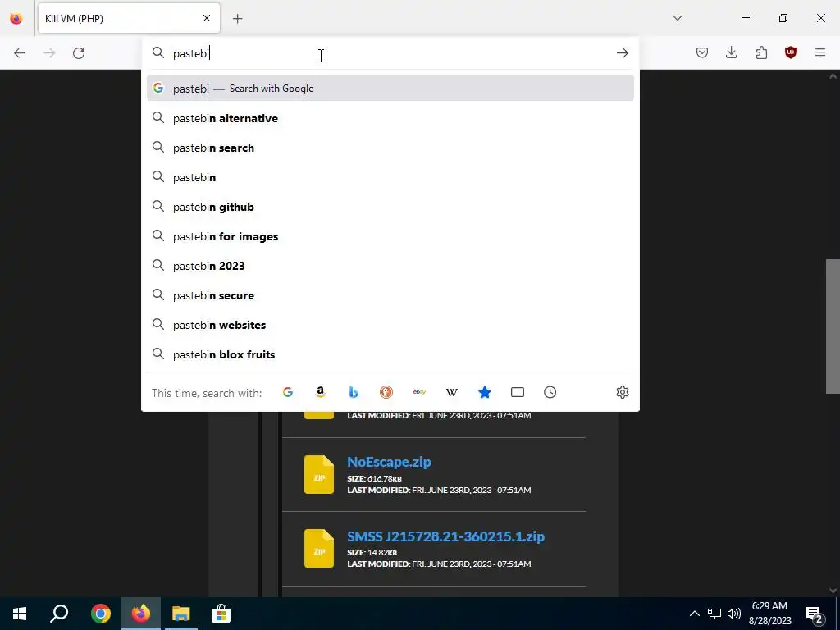Choose suggestion 'pastebin websites'
The width and height of the screenshot is (840, 630).
390,325
